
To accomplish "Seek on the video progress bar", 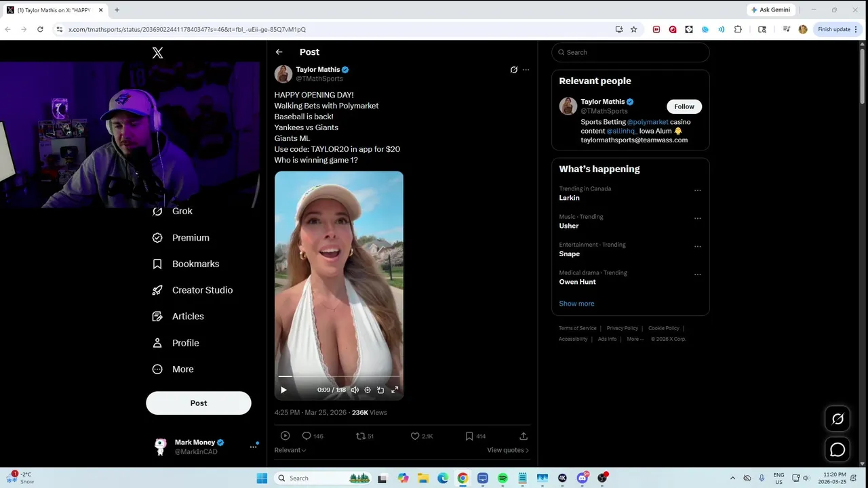I will 339,376.
